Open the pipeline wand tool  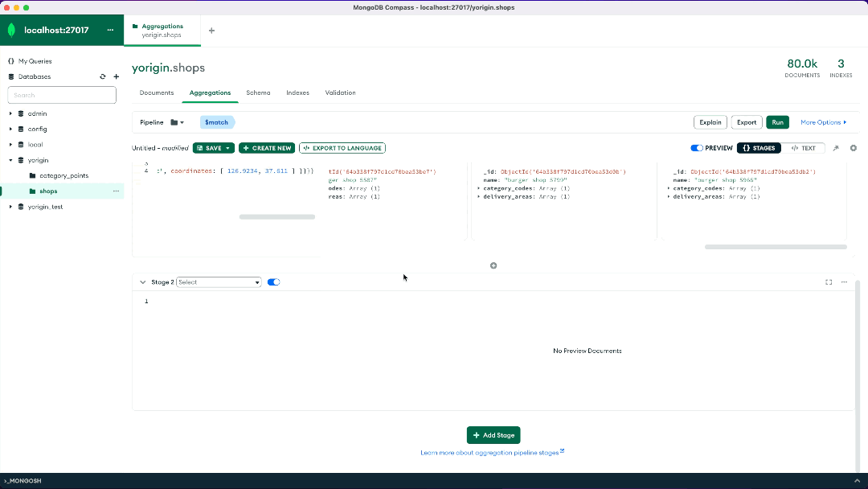coord(836,148)
